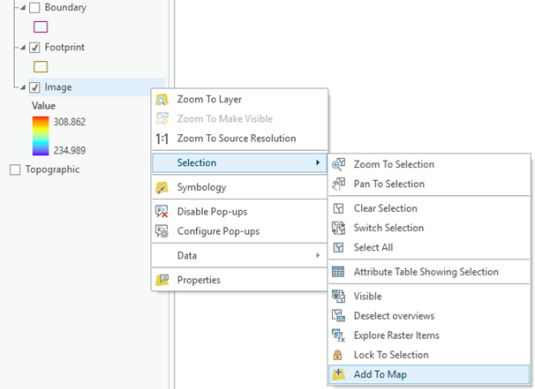Click the Lock To Selection padlock icon
535x389 pixels.
point(338,355)
